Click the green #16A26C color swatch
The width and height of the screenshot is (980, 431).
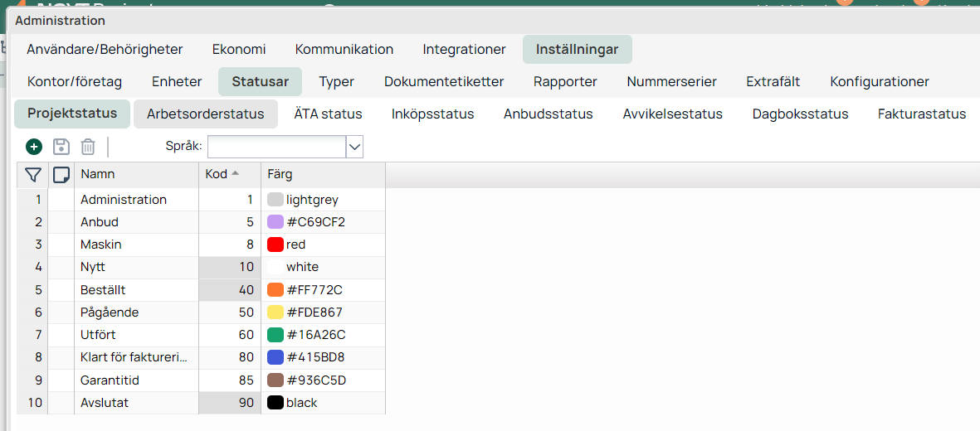click(x=275, y=335)
